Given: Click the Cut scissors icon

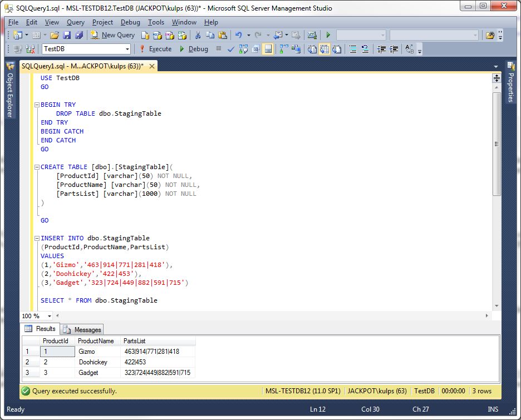Looking at the screenshot, I should [x=198, y=35].
